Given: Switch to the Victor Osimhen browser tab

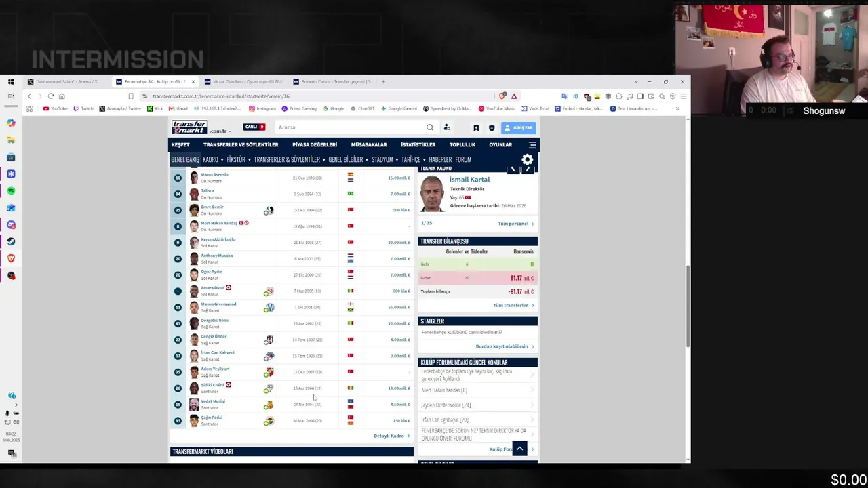Looking at the screenshot, I should click(246, 81).
